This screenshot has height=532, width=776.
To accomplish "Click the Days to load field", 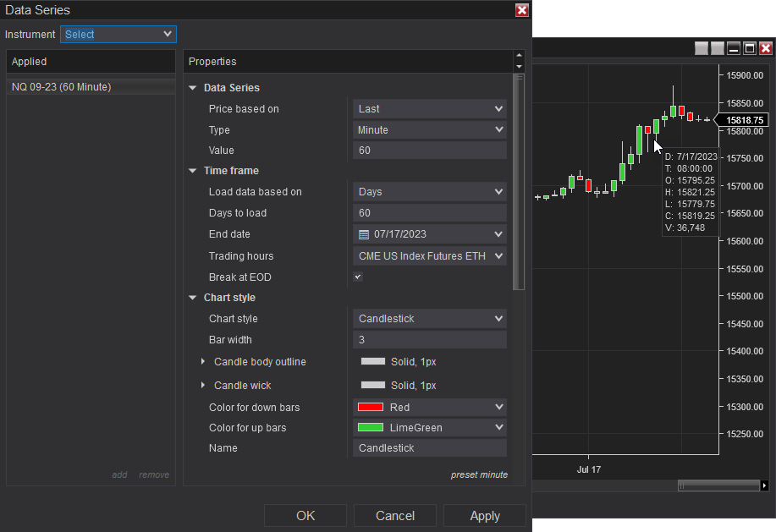I will (430, 213).
